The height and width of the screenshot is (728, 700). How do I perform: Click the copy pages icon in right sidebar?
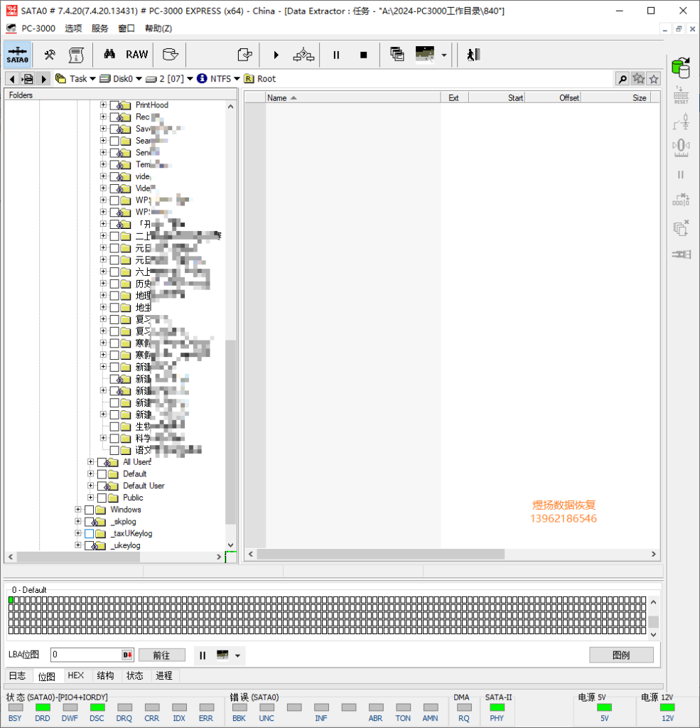coord(681,228)
